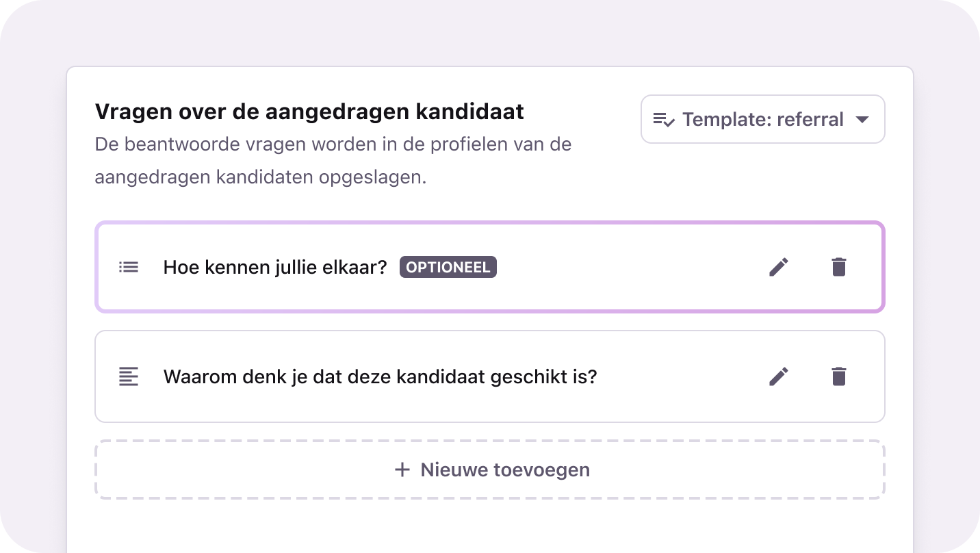The height and width of the screenshot is (553, 980).
Task: Delete the second question via trash icon
Action: 839,376
